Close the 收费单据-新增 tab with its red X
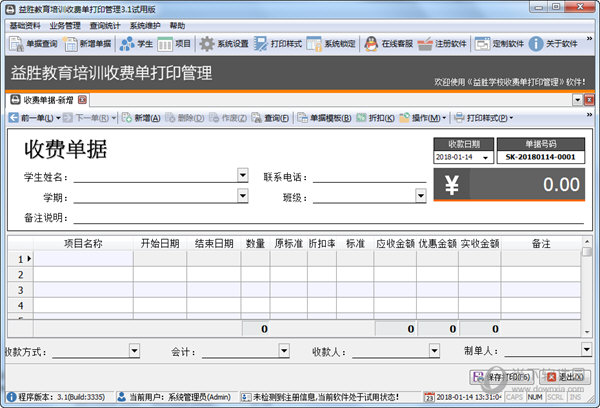The image size is (600, 408). pyautogui.click(x=82, y=100)
